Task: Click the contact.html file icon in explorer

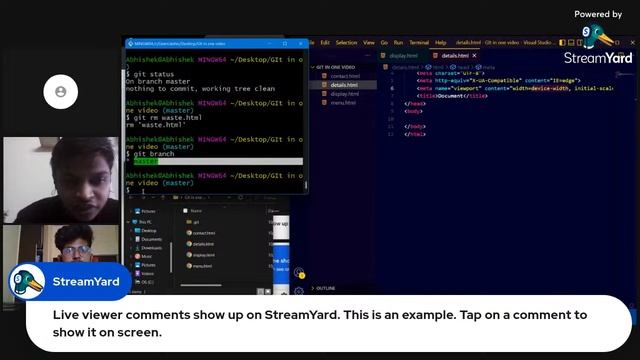Action: coord(324,76)
